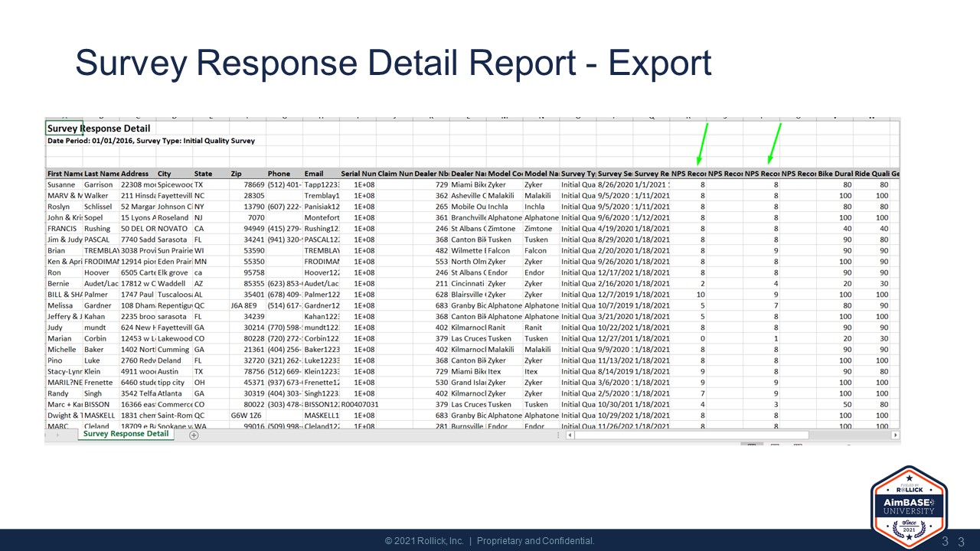Click the new sheet plus icon
The height and width of the screenshot is (551, 980).
click(x=194, y=435)
